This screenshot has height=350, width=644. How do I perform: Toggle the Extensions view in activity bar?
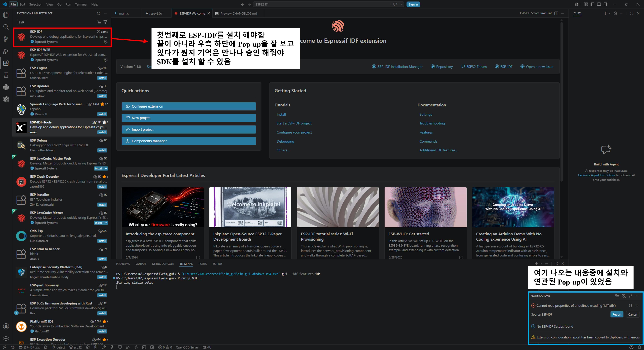coord(6,63)
